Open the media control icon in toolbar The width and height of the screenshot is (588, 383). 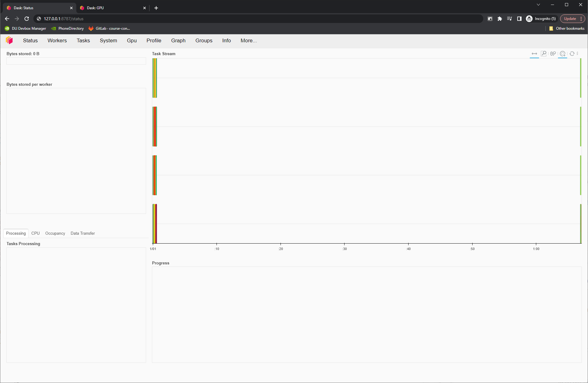tap(509, 19)
